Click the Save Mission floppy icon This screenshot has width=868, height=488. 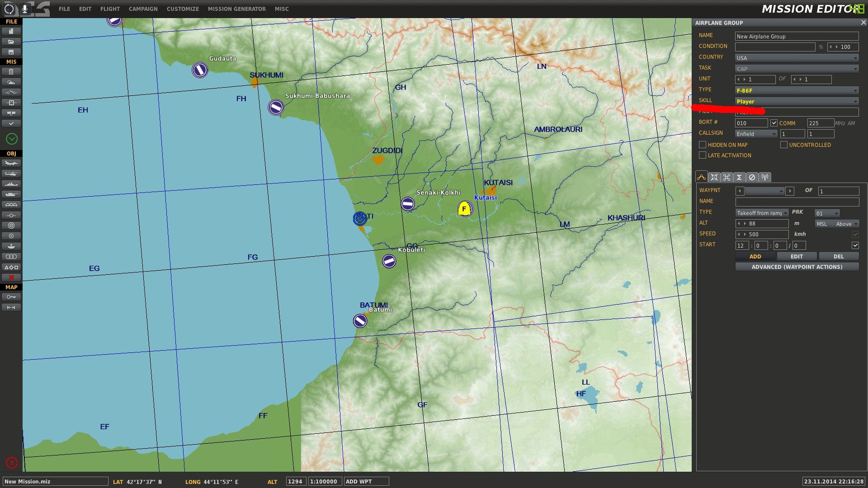pyautogui.click(x=11, y=52)
